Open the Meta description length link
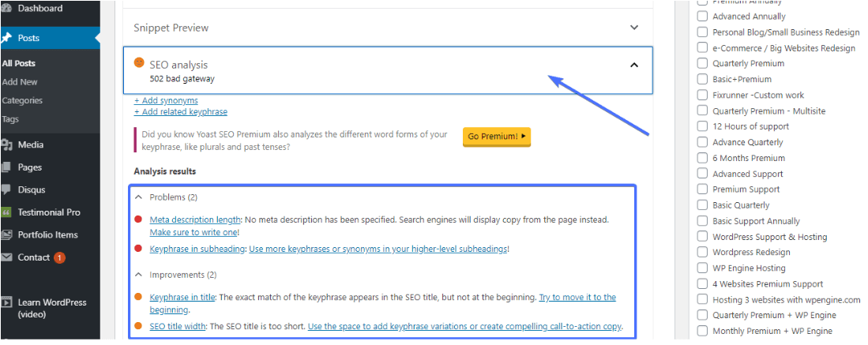868x345 pixels. pyautogui.click(x=195, y=219)
